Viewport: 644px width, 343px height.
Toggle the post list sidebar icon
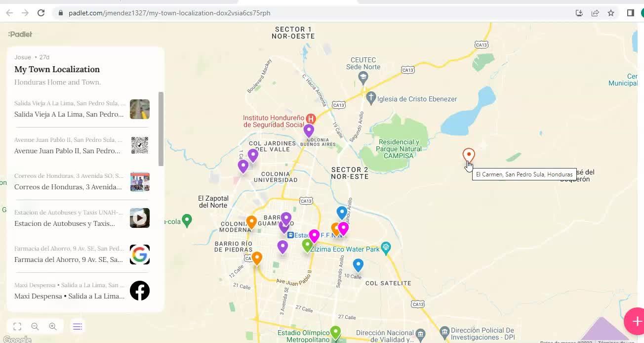click(78, 326)
